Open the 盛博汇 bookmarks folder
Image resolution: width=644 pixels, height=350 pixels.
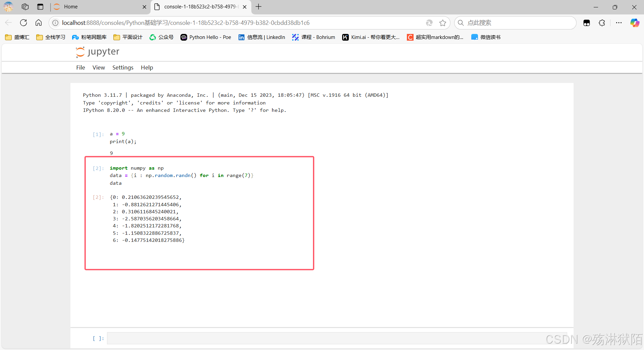pyautogui.click(x=17, y=37)
